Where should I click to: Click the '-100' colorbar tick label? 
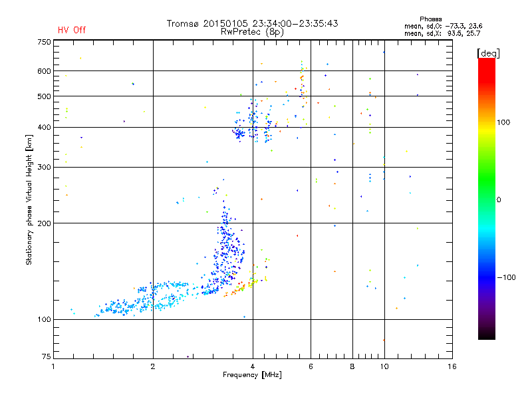(506, 277)
